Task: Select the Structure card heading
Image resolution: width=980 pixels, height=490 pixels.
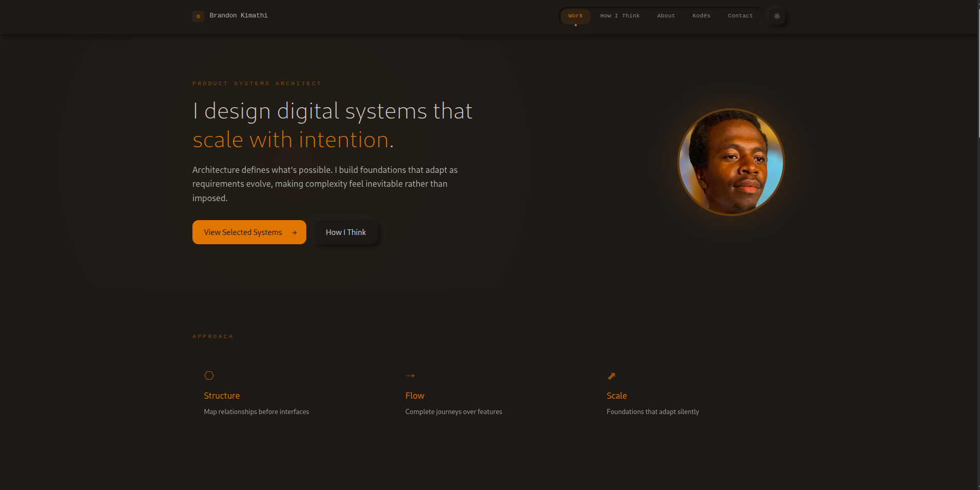Action: 222,396
